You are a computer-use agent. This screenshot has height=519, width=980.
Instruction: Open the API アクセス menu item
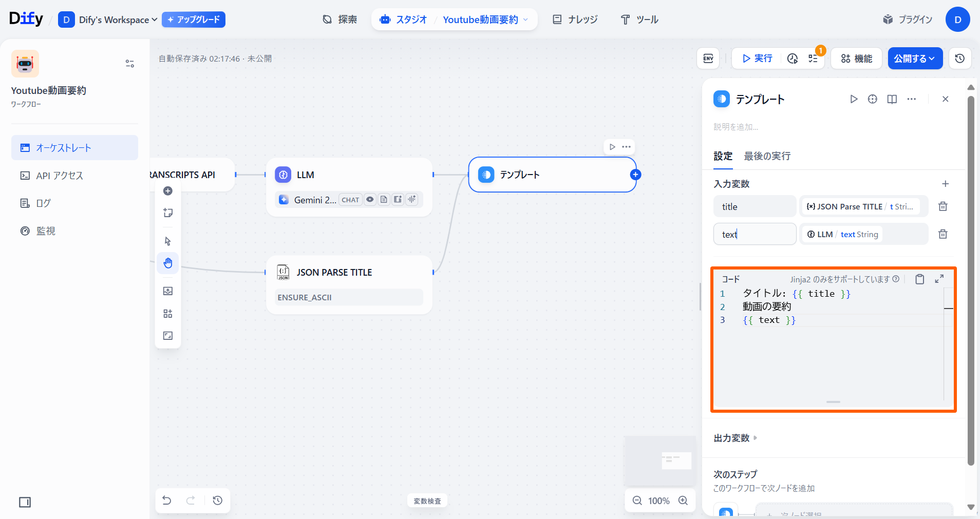pos(59,176)
